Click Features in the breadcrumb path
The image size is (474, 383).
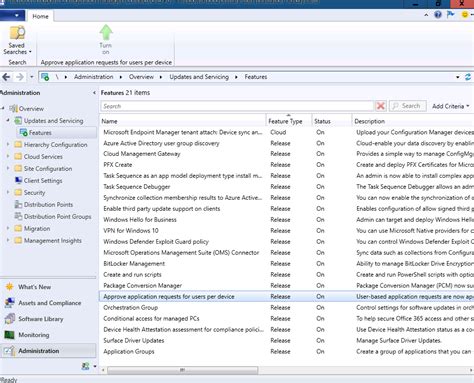pos(256,77)
